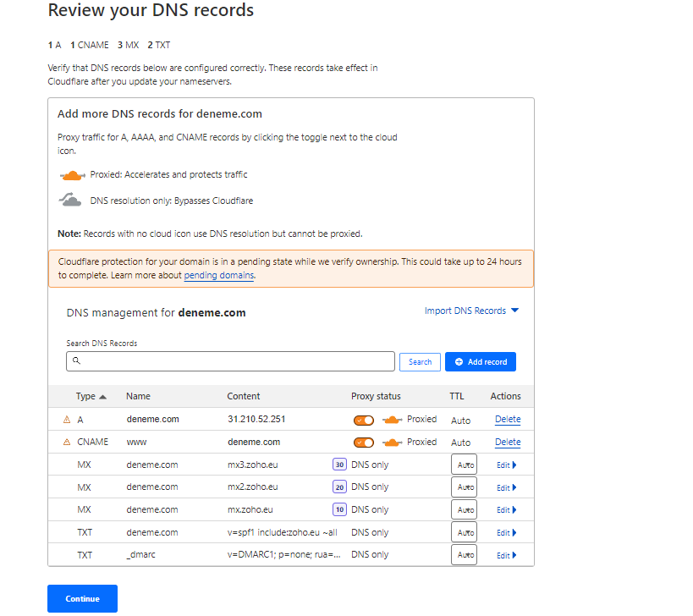Delete the A record for deneme.com
The height and width of the screenshot is (616, 693).
click(x=508, y=420)
